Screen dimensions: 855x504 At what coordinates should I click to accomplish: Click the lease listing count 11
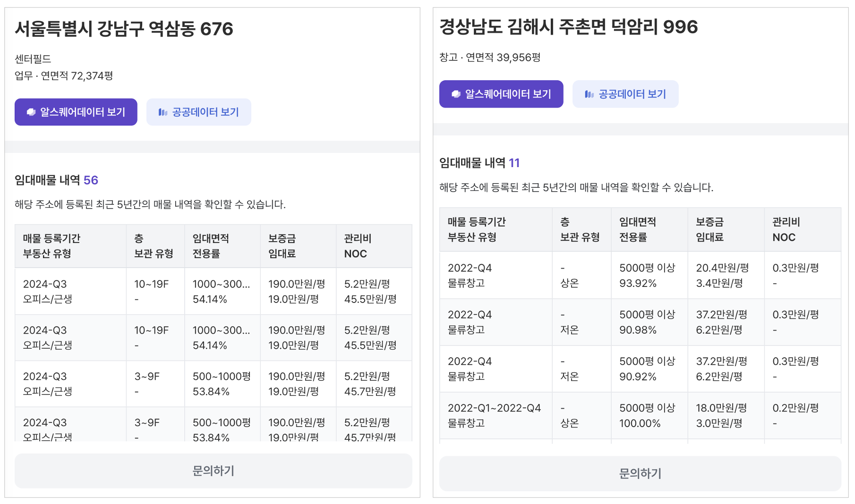(x=514, y=163)
